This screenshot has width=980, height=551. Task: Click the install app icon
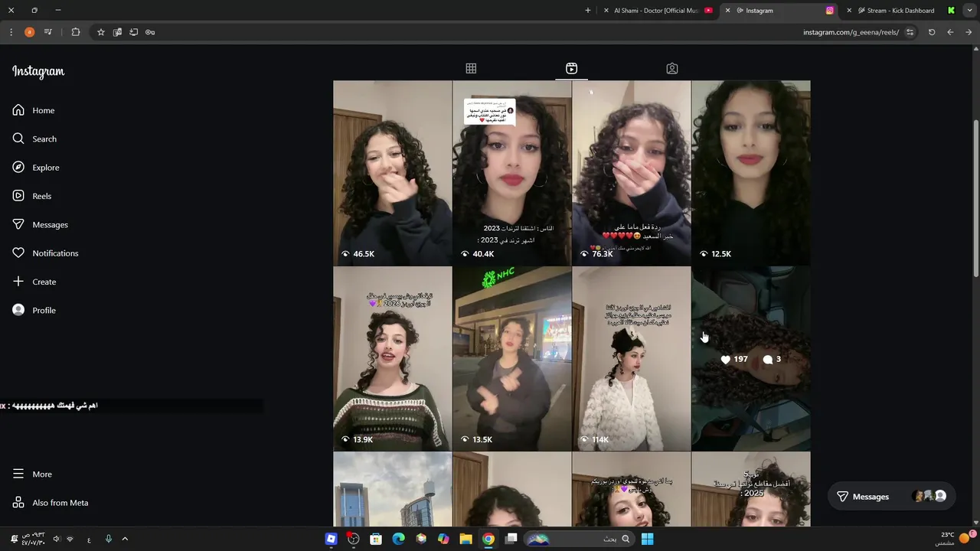[x=133, y=32]
